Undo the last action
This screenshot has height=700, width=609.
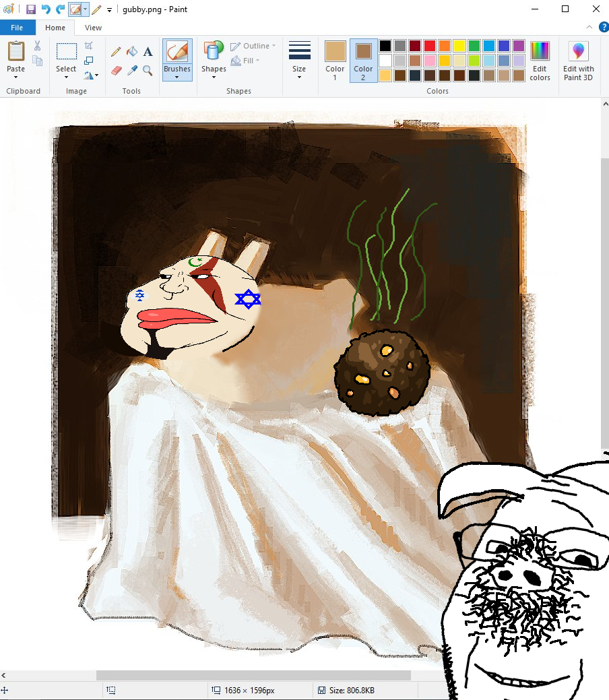46,9
